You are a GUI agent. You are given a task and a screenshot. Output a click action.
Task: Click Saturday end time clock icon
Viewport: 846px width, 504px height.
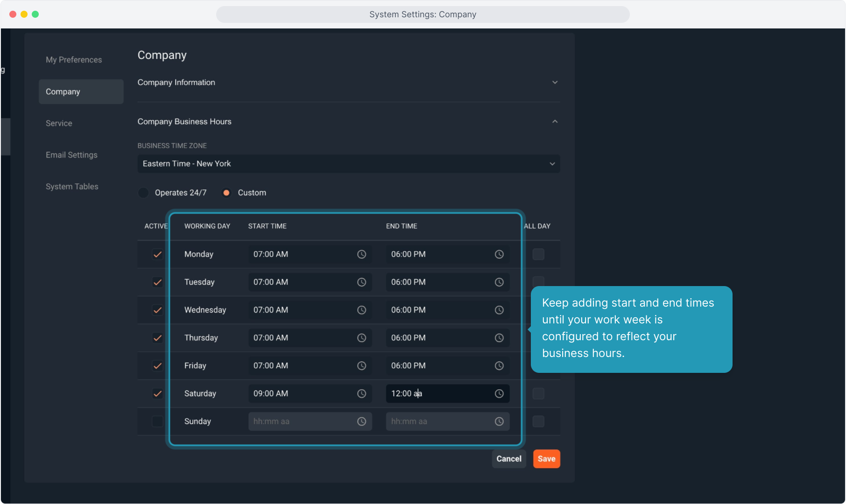(499, 393)
